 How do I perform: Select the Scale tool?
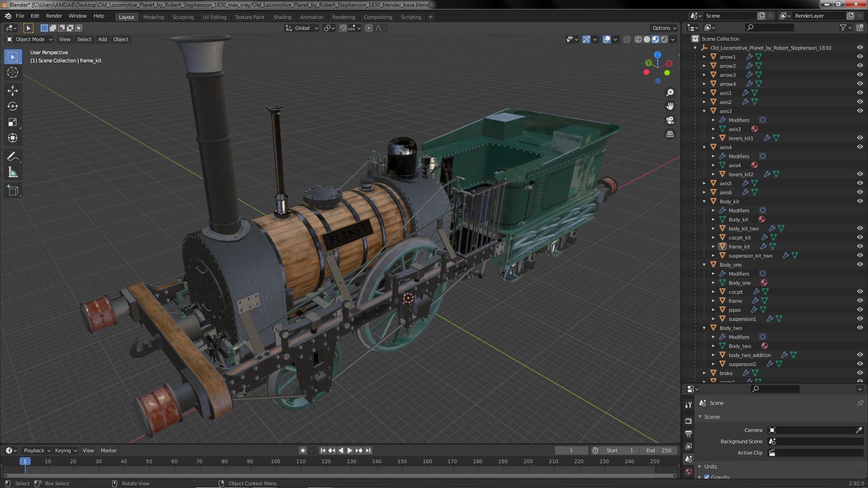pyautogui.click(x=13, y=122)
